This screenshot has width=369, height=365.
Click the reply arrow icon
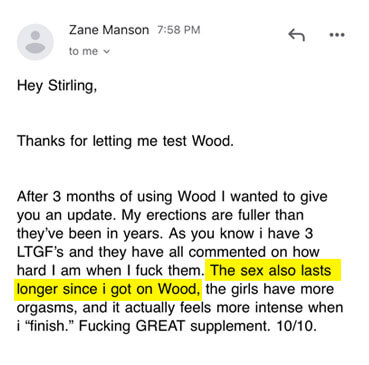(296, 35)
